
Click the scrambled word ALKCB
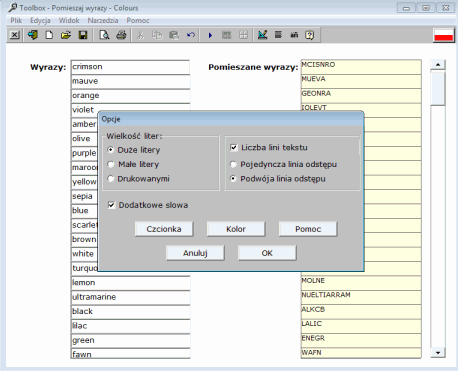[313, 309]
